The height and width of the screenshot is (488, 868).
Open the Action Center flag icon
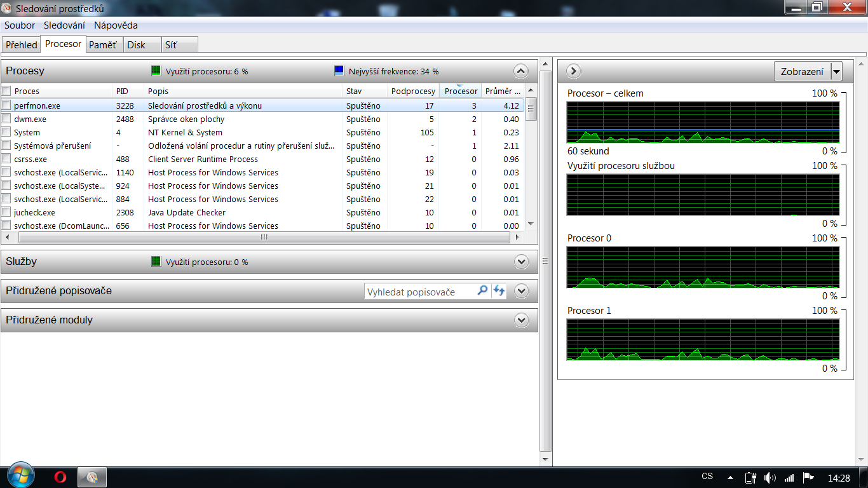pyautogui.click(x=808, y=477)
